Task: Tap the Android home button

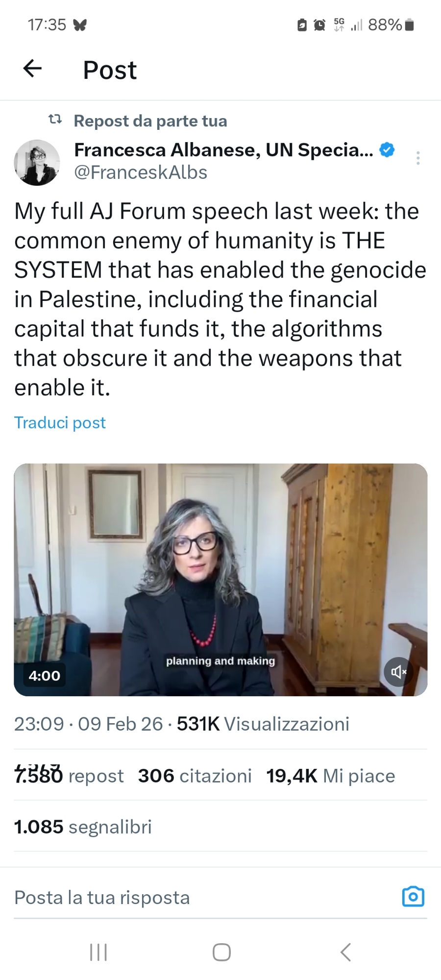Action: (221, 952)
